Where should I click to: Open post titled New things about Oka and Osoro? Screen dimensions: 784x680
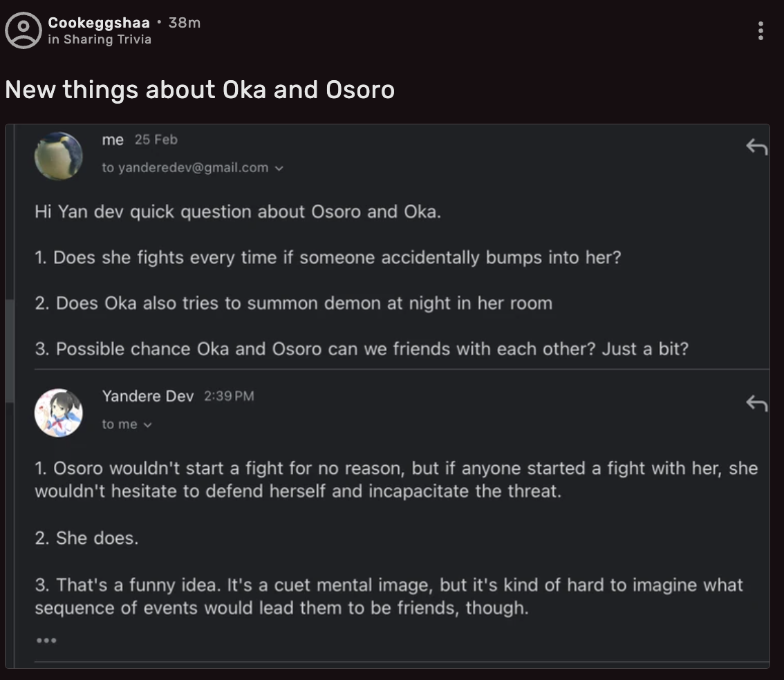point(200,90)
